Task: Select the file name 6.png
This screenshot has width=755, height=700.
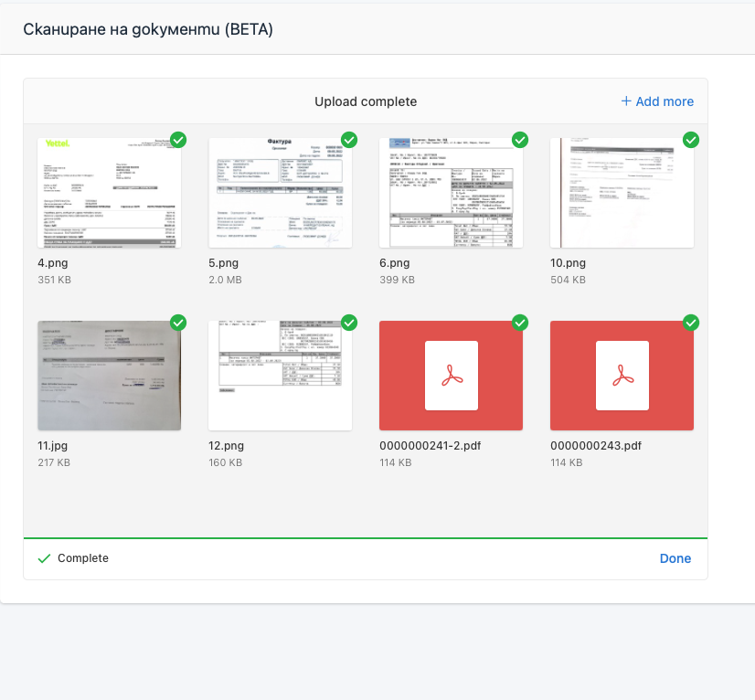Action: pyautogui.click(x=394, y=263)
